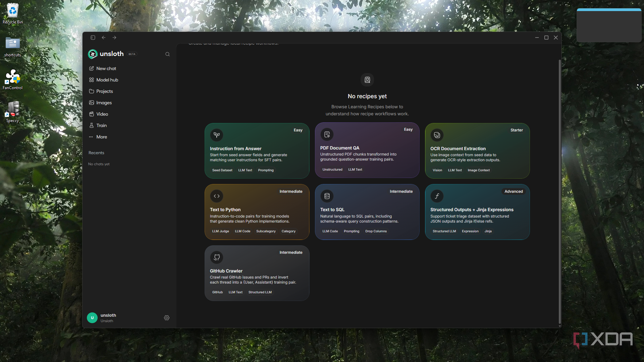This screenshot has width=644, height=362.
Task: Open the Model hub page
Action: coord(104,80)
